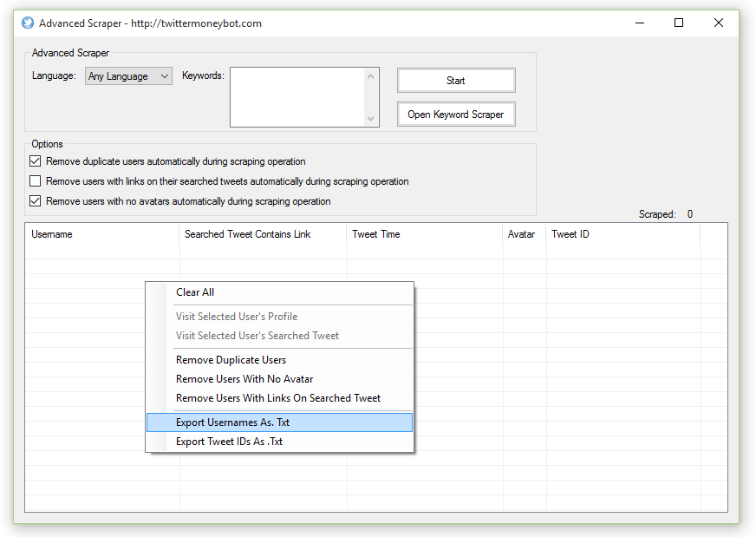Click Visit Selected User's Profile menu entry
This screenshot has width=756, height=537.
click(x=280, y=317)
